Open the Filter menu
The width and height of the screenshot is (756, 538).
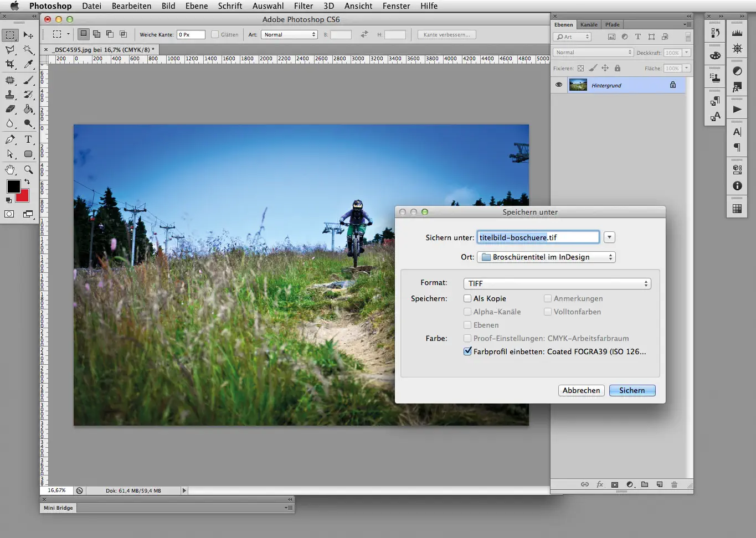click(x=304, y=6)
